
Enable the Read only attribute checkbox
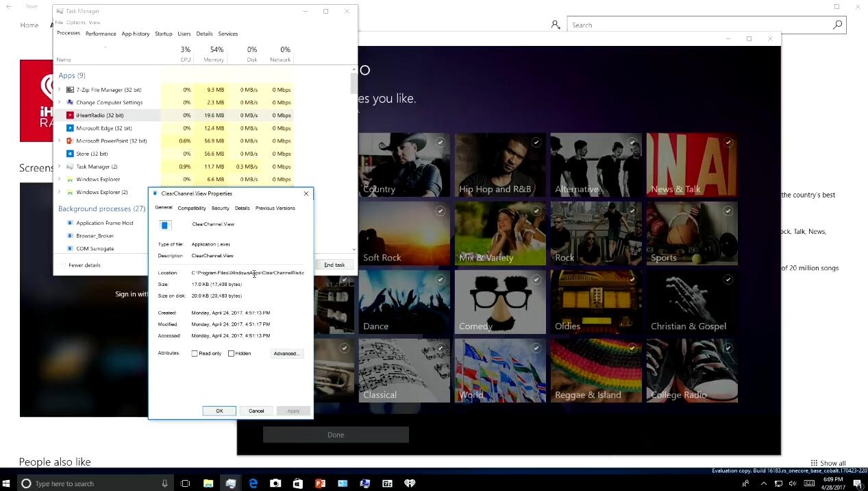point(195,354)
